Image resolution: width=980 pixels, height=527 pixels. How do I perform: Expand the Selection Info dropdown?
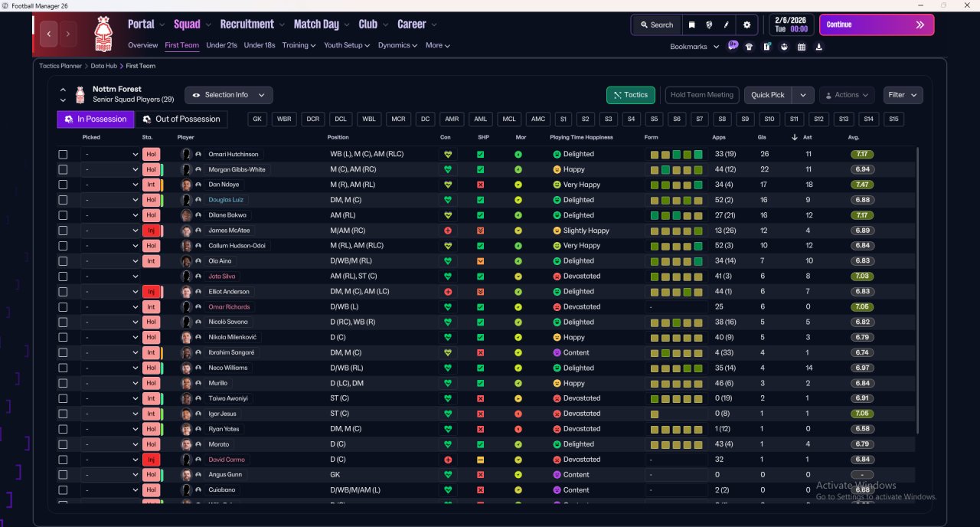[228, 95]
